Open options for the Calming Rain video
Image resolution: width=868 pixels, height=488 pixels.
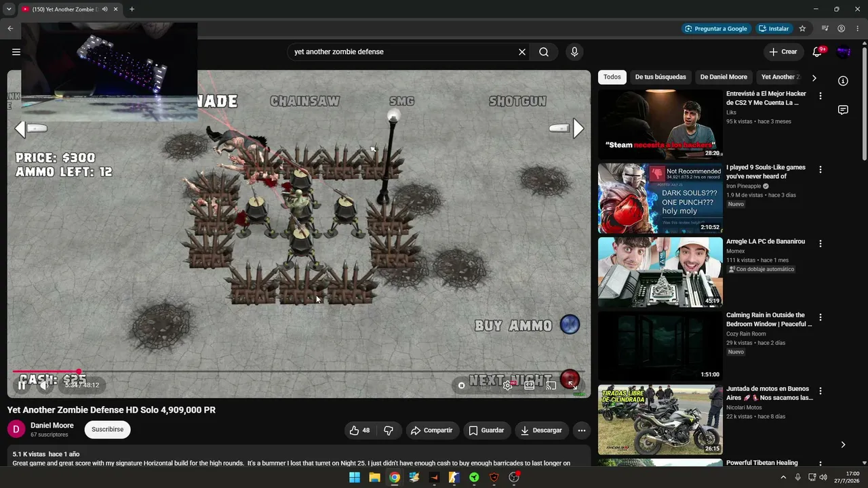(x=820, y=317)
